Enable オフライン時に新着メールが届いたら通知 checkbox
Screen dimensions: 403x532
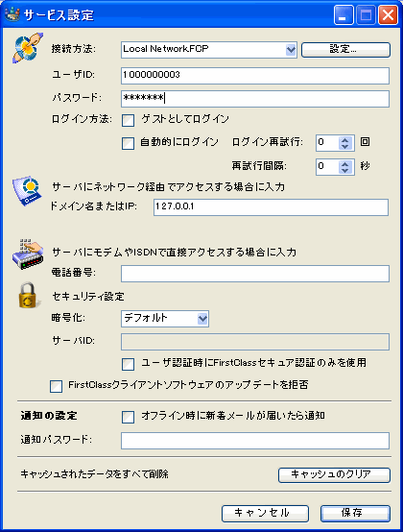(128, 417)
